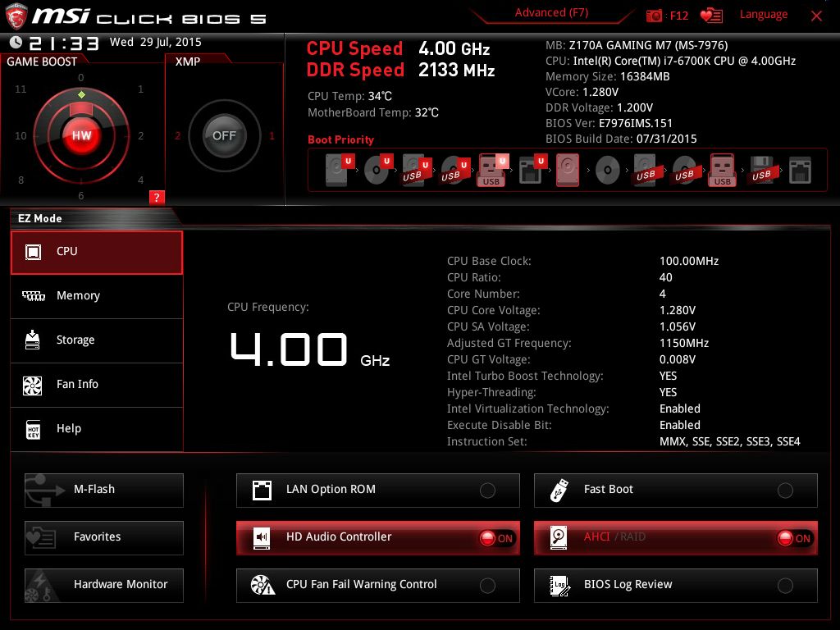The height and width of the screenshot is (630, 840).
Task: Click the BIOS Ver E7976IMS.151 text
Action: click(609, 123)
